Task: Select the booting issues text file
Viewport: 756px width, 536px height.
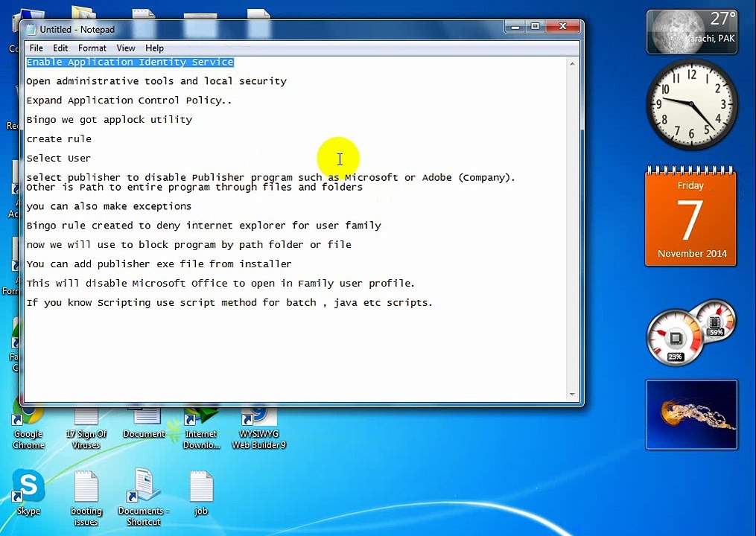Action: click(86, 498)
